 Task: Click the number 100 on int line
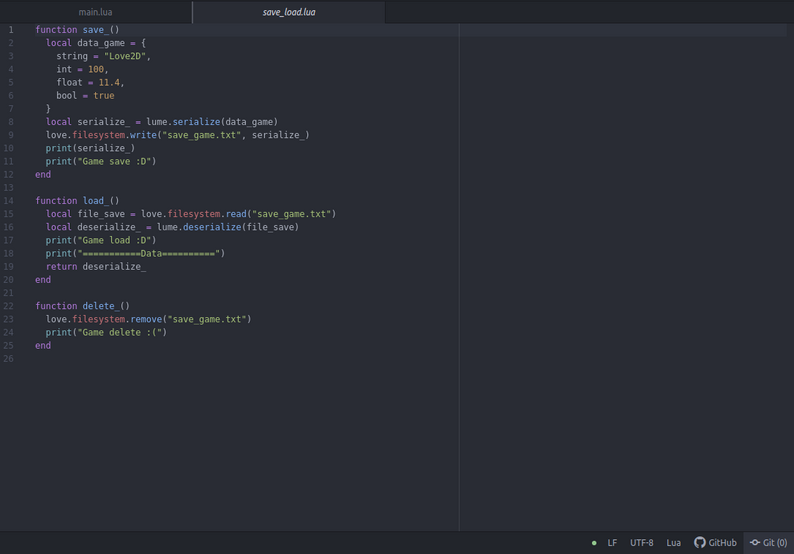(96, 69)
